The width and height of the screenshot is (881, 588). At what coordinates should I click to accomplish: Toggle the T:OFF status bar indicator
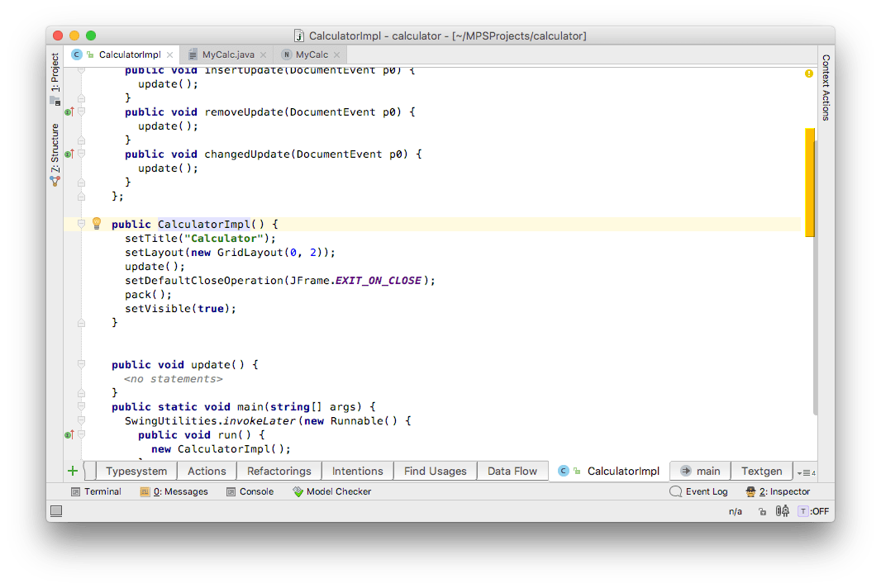click(813, 511)
